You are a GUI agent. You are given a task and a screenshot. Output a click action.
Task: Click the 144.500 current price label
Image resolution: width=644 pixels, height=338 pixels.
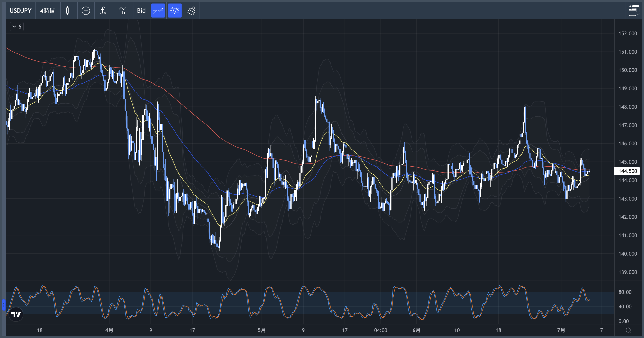[x=628, y=171]
